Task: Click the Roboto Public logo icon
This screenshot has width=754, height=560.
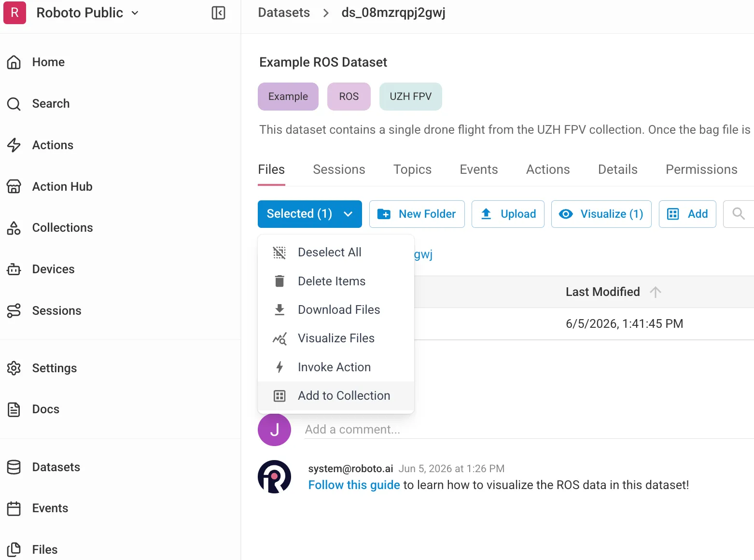Action: coord(14,13)
